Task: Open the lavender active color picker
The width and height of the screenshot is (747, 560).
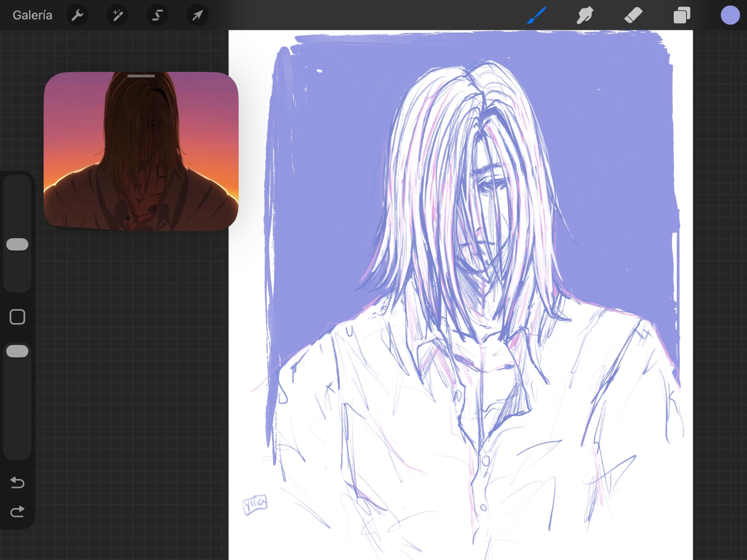Action: (x=730, y=15)
